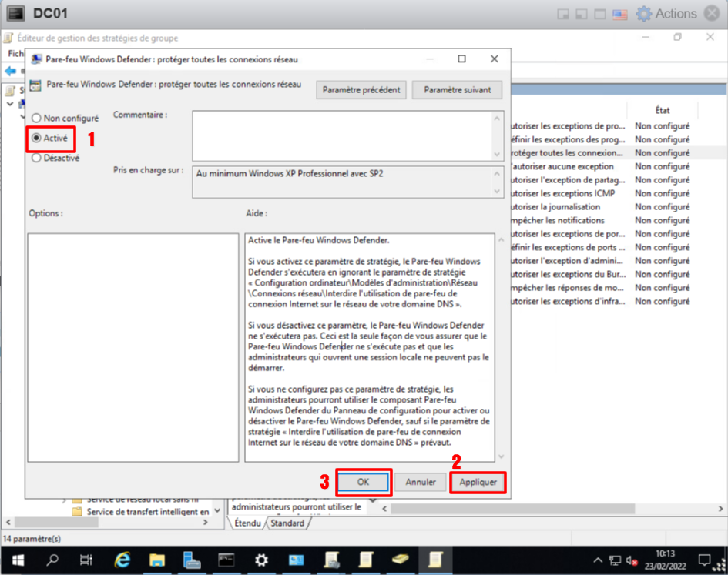
Task: Select the 'Non configuré' radio button
Action: [36, 119]
